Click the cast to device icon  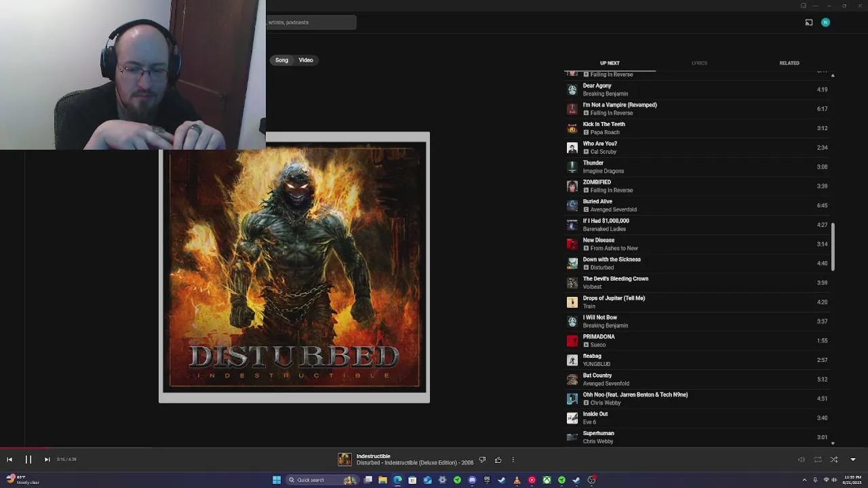809,22
